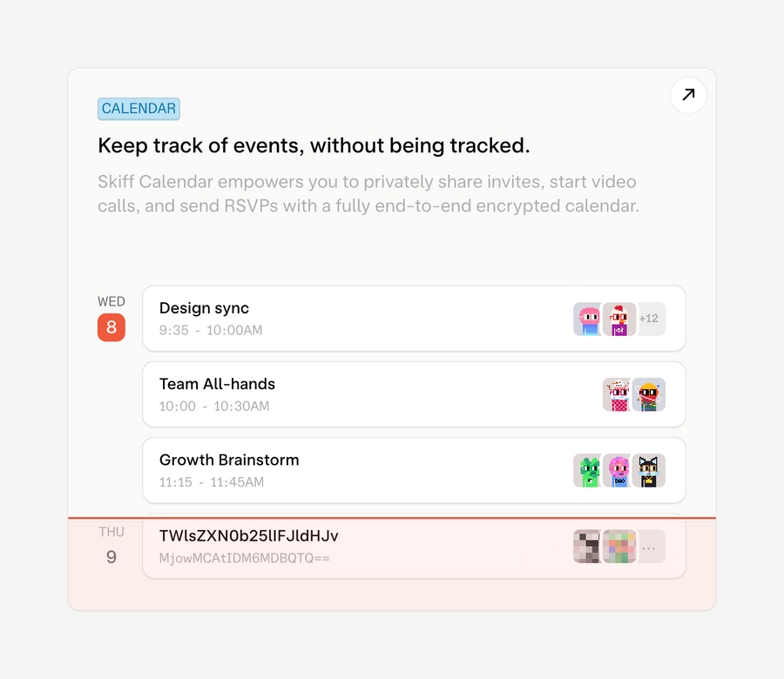
Task: Click the encrypted TWlsZXN0b25lIFJldHJv event
Action: click(348, 547)
